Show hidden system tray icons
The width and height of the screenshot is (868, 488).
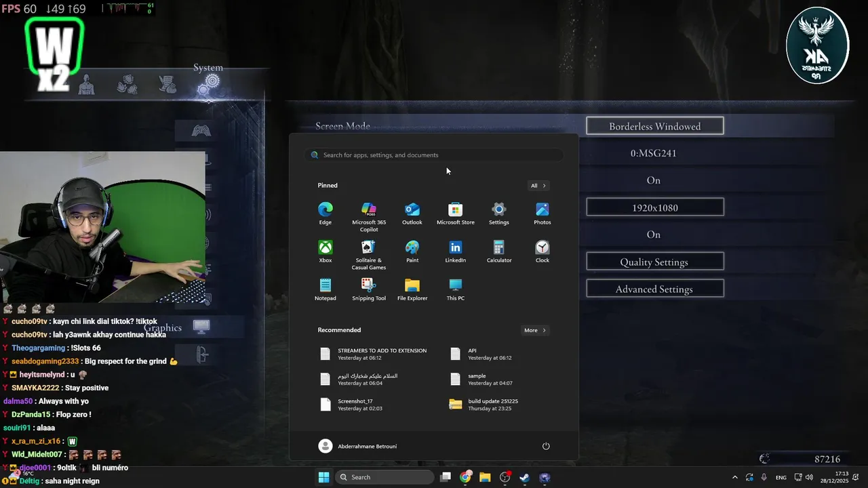[x=734, y=477]
